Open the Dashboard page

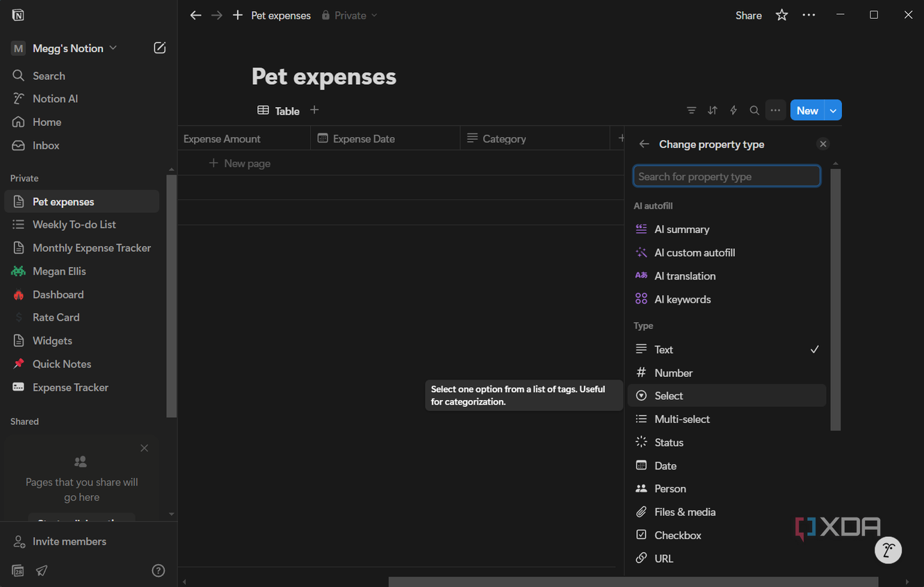[82, 294]
